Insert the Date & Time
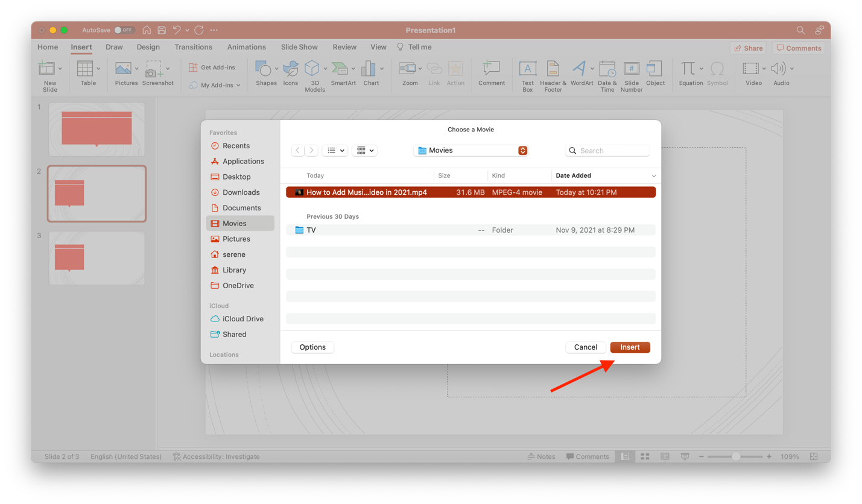 point(607,75)
